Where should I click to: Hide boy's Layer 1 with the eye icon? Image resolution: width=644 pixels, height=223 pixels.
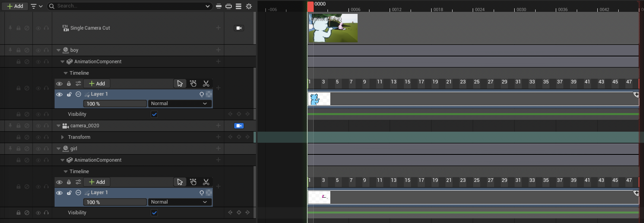(59, 94)
